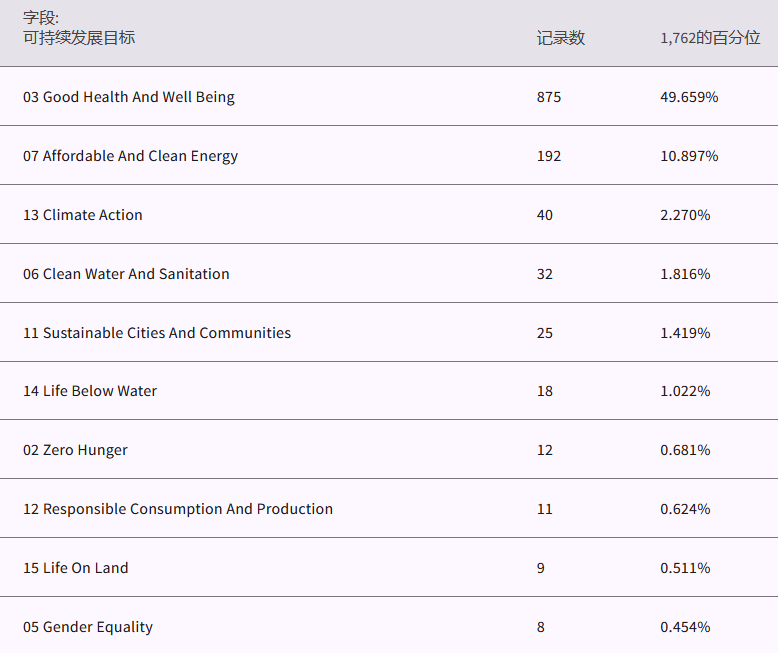Click the 49.659% percentage value
The width and height of the screenshot is (778, 653).
pos(689,97)
